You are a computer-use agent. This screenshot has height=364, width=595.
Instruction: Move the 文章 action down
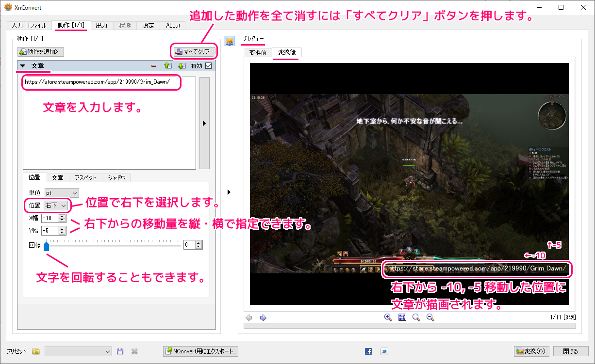182,66
